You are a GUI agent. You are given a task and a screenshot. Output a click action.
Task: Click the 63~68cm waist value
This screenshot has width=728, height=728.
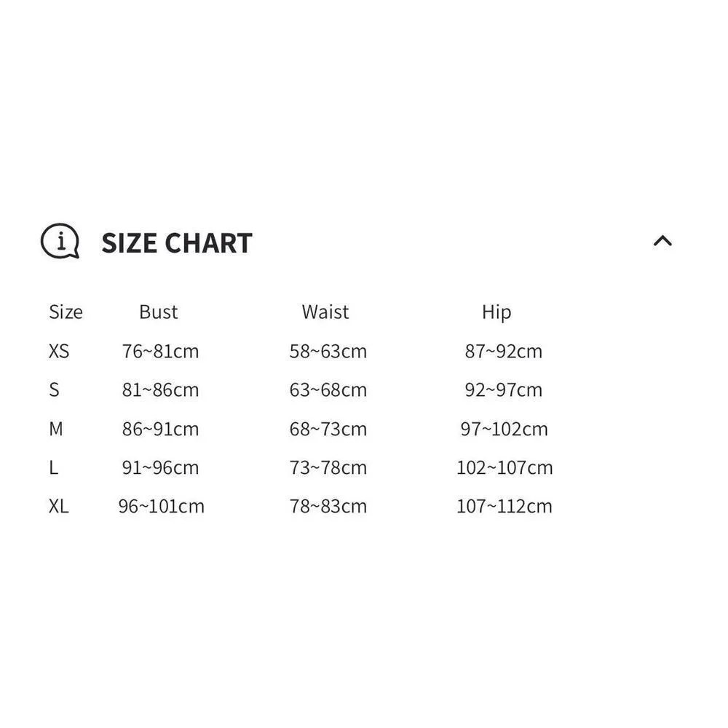328,389
